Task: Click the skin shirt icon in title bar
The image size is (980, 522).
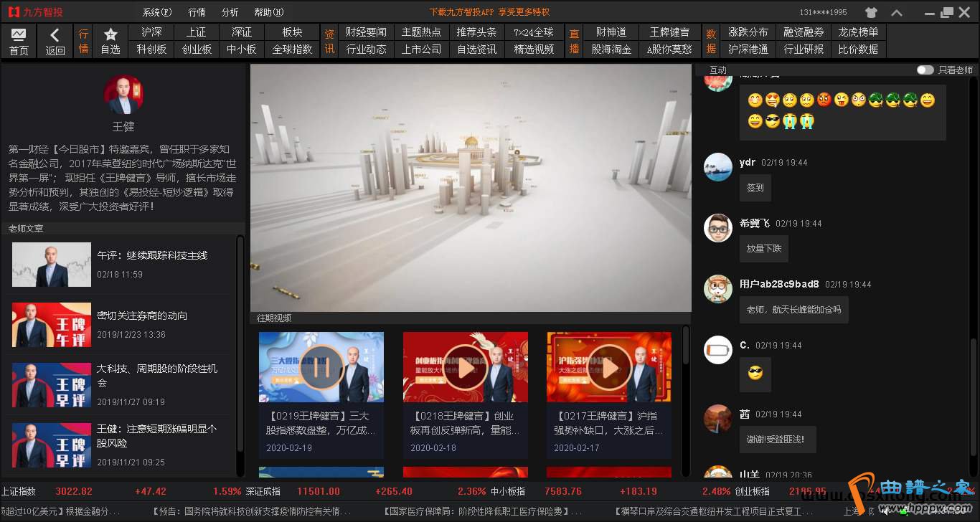Action: click(x=871, y=12)
